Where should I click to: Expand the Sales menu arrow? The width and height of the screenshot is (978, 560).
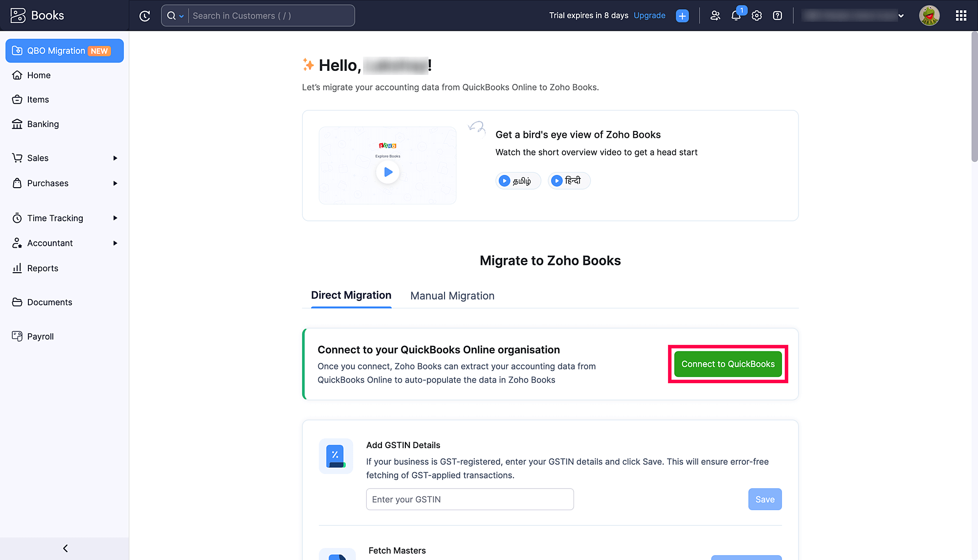(x=115, y=158)
